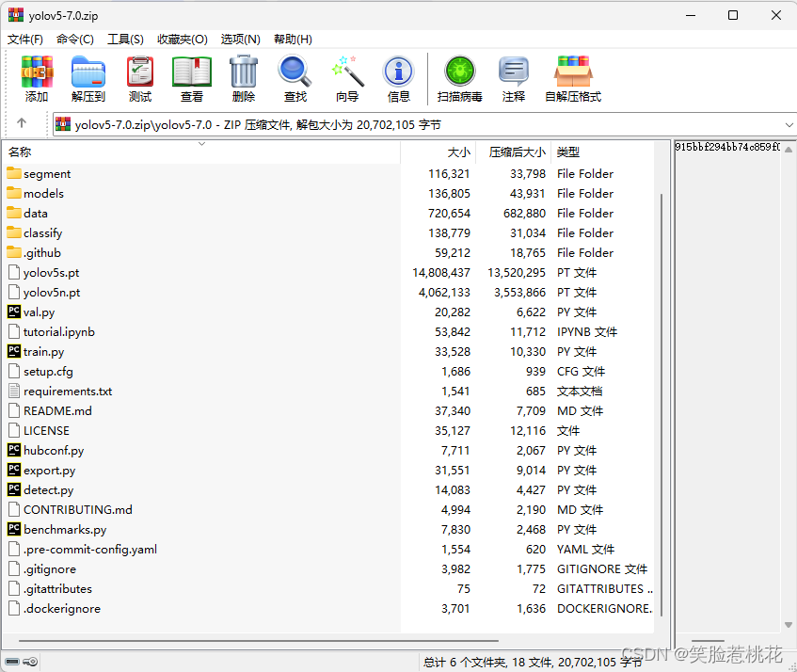Click the classify folder icon
Screen dimensions: 797x672
click(x=14, y=232)
